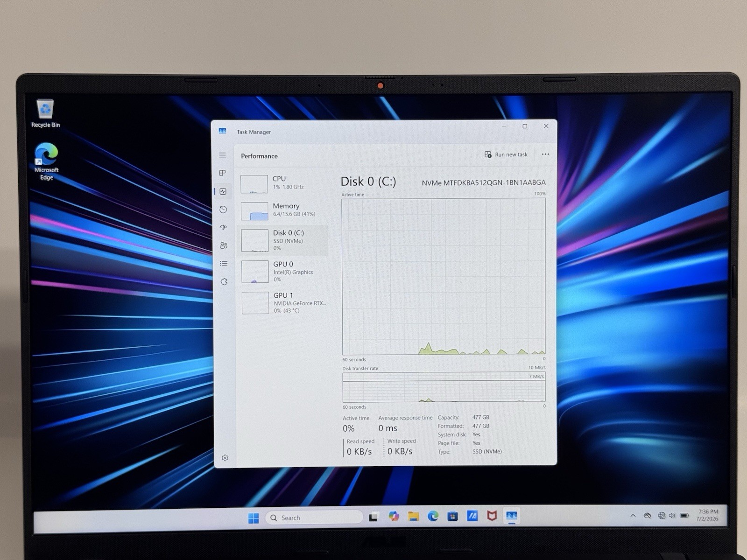Click the CPU mini usage graph thumbnail
Screen dimensions: 747x560
(254, 184)
